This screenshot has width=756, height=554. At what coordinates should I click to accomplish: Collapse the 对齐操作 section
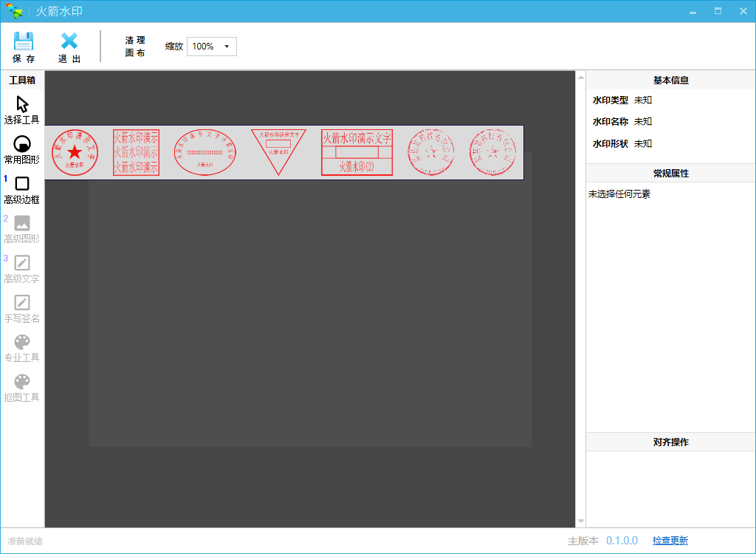point(670,442)
